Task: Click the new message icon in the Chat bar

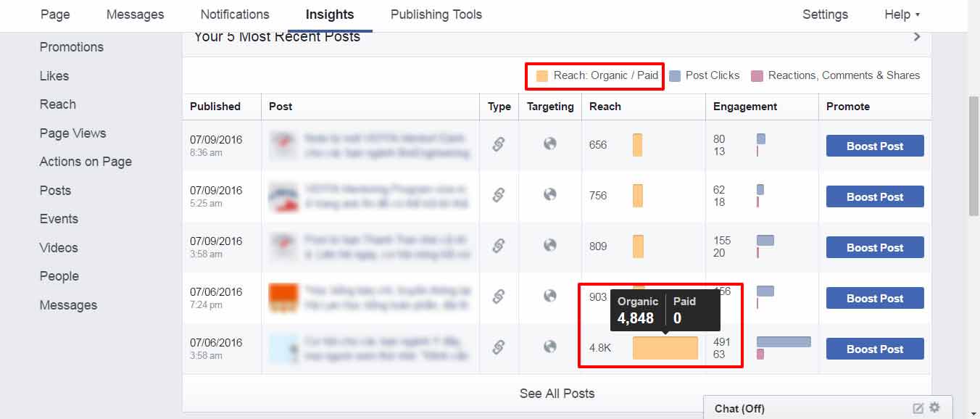Action: pos(918,407)
